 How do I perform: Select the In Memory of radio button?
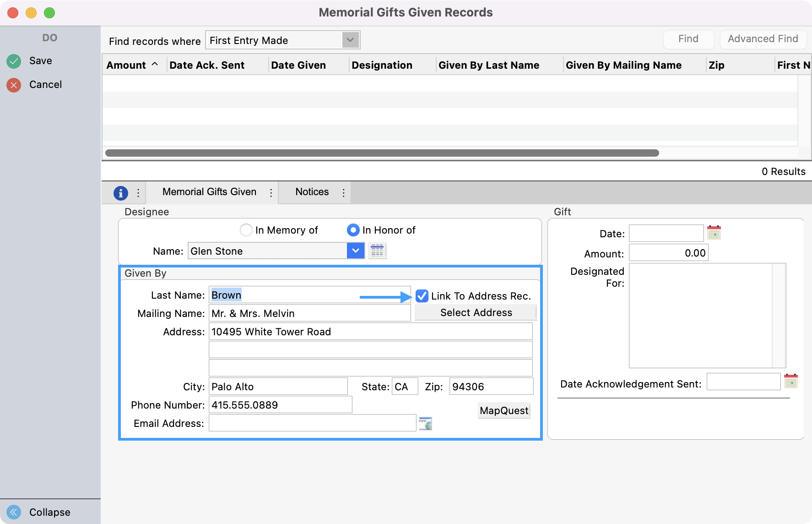point(246,230)
